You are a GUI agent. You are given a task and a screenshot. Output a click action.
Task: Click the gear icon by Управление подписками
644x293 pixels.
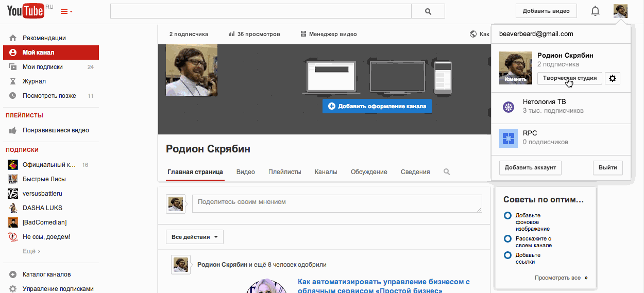(13, 289)
